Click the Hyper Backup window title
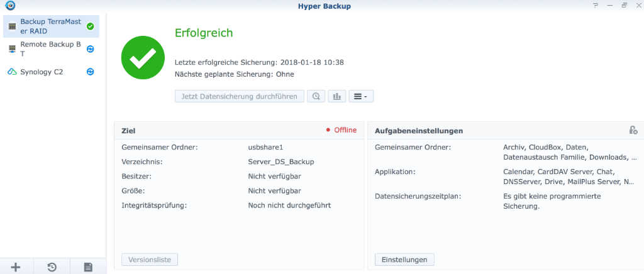The width and height of the screenshot is (644, 274). point(325,6)
